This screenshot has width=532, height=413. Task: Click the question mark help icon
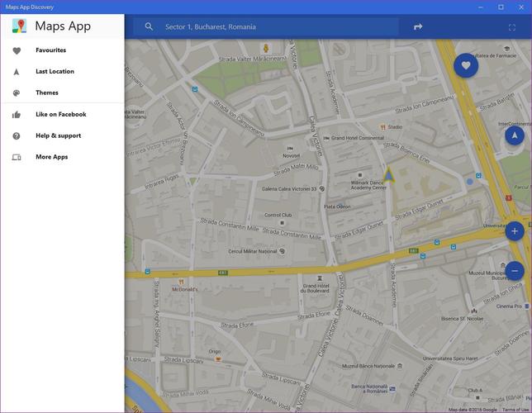pyautogui.click(x=17, y=135)
